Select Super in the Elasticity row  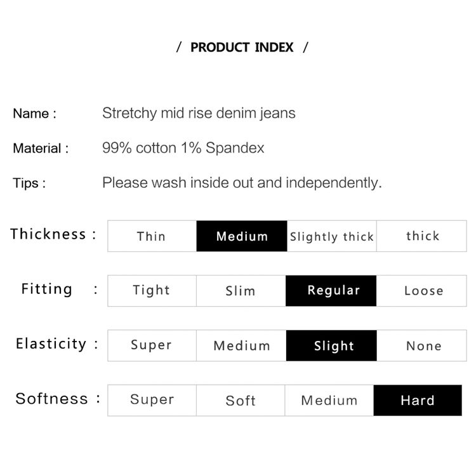tap(152, 345)
